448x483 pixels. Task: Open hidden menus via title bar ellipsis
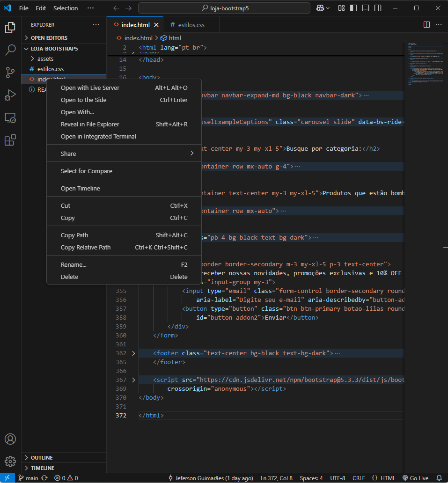pyautogui.click(x=90, y=8)
